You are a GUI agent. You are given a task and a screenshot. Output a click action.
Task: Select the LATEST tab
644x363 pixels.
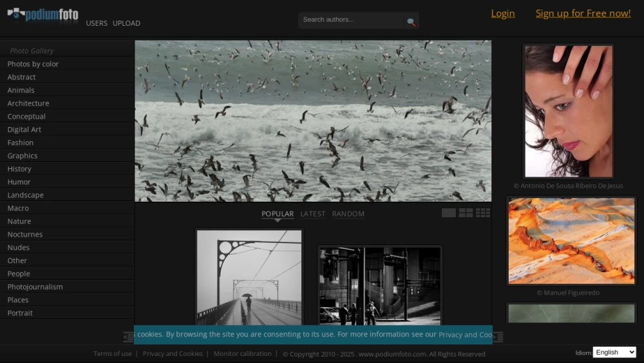[312, 214]
